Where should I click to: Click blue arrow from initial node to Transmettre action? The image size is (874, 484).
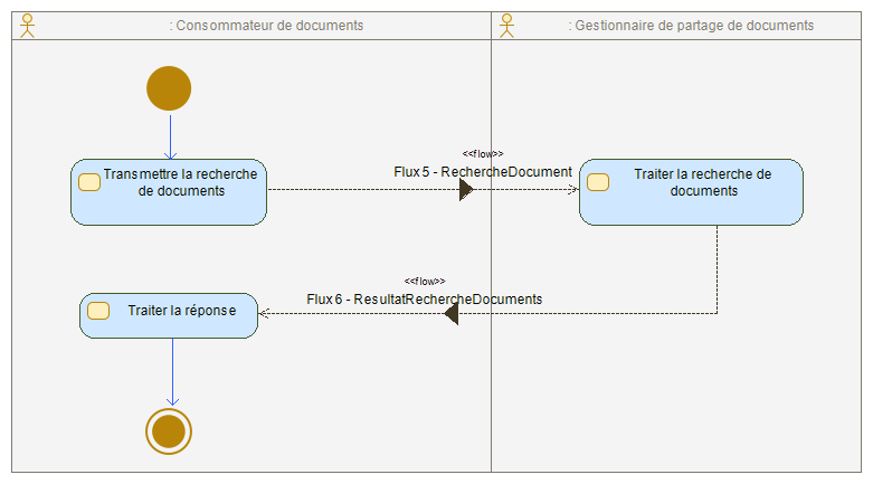pos(170,134)
